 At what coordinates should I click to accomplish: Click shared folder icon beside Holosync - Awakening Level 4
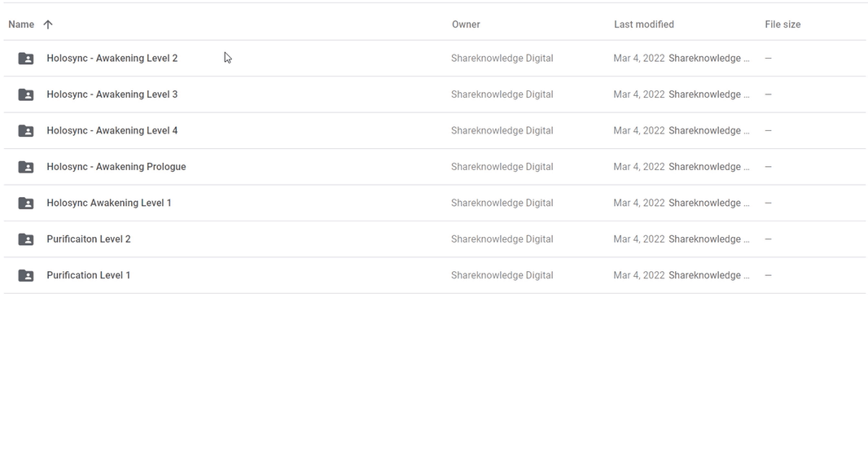tap(26, 130)
